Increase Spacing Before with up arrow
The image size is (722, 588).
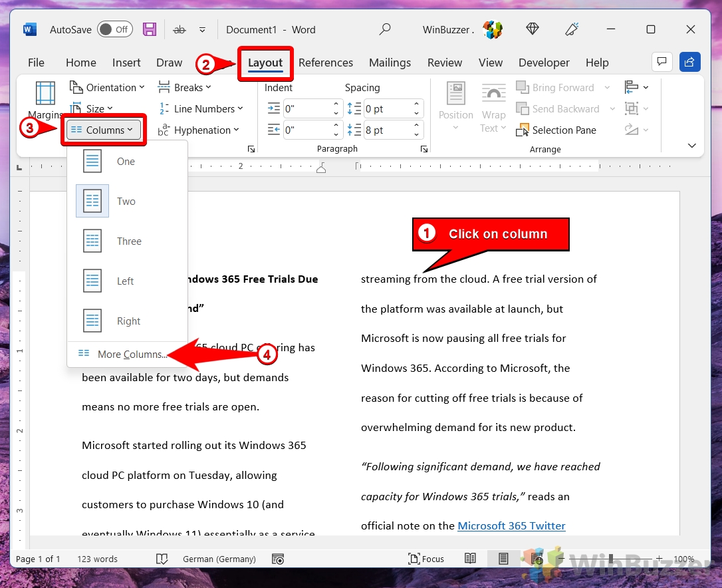pos(416,104)
